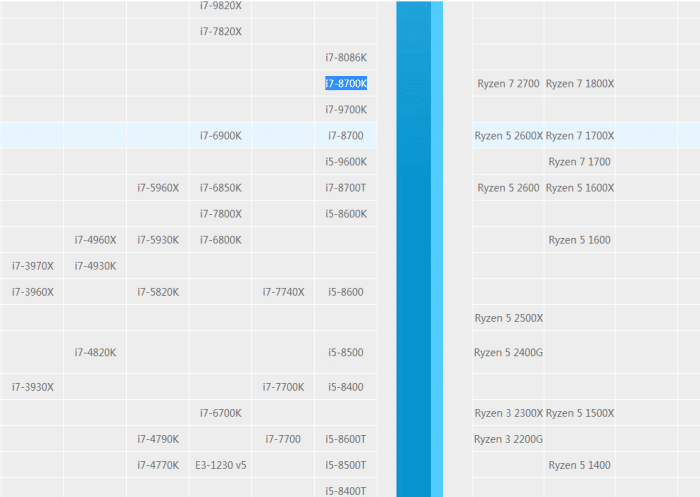Select the i7-7820X entry
700x497 pixels.
click(x=221, y=31)
